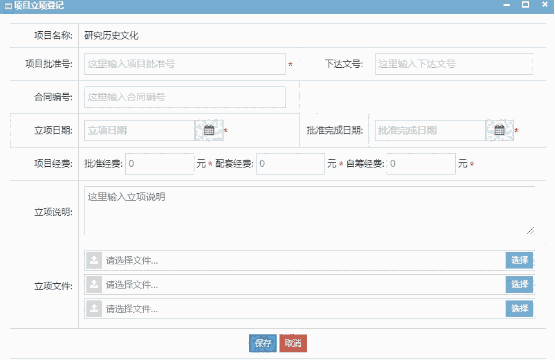
Task: Click the window icon beside 项目立项登记 title
Action: [x=8, y=6]
